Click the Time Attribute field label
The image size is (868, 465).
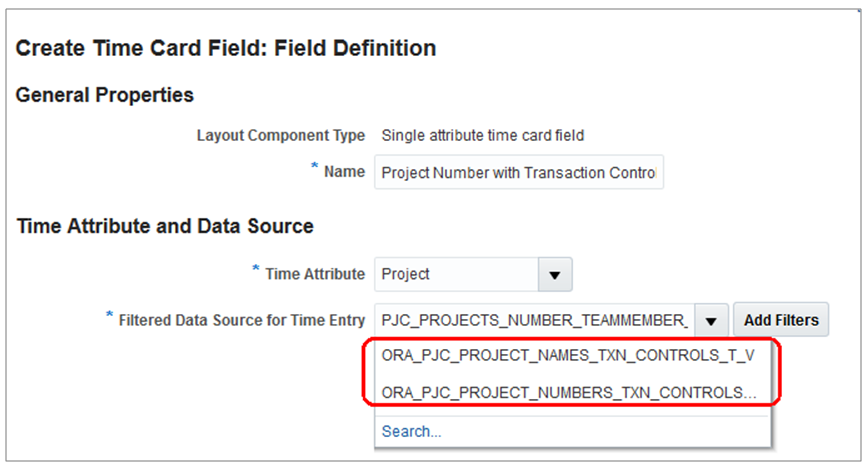[x=318, y=273]
